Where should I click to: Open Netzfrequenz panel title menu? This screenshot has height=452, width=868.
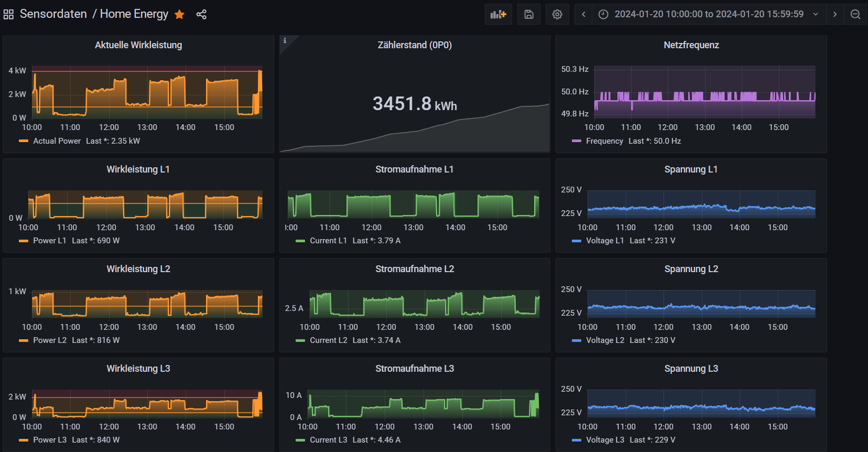(x=691, y=45)
